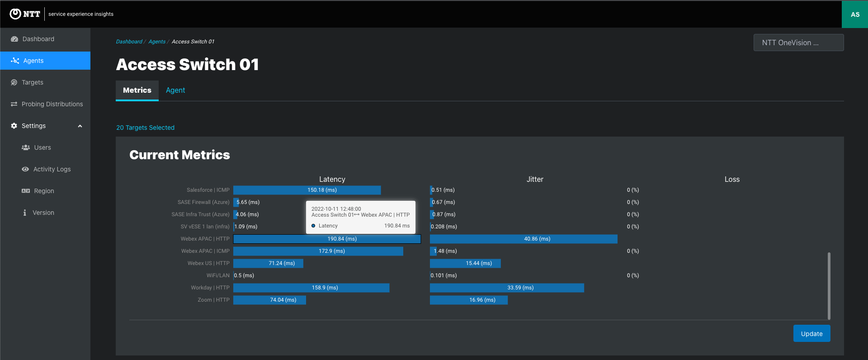Click the SASE Firewall latency value 5.65 ms
Screen dimensions: 868x360
(x=248, y=202)
